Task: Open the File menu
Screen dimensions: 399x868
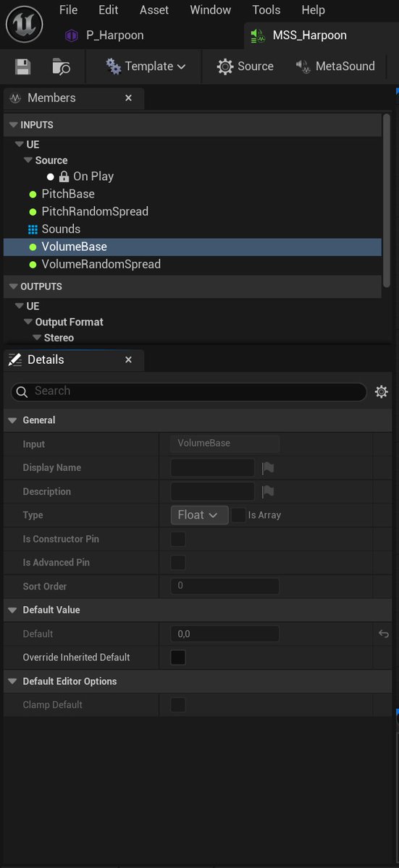Action: (x=68, y=10)
